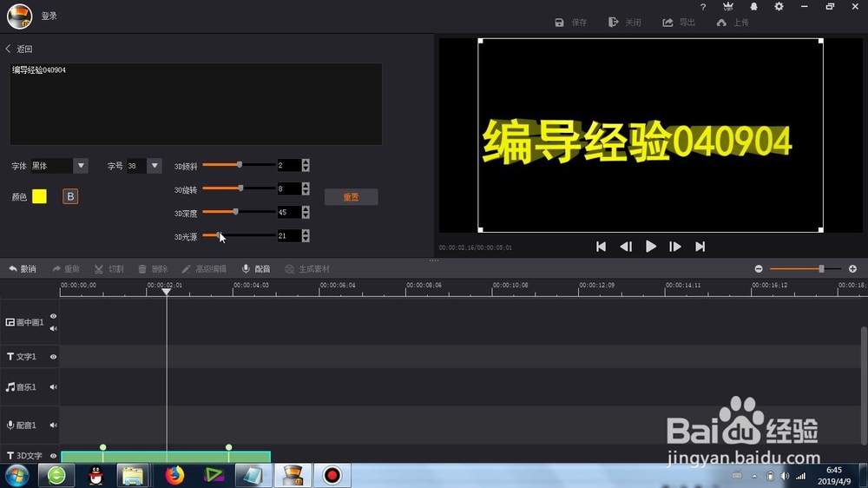
Task: Click the 配音 voiceover button
Action: click(x=256, y=268)
